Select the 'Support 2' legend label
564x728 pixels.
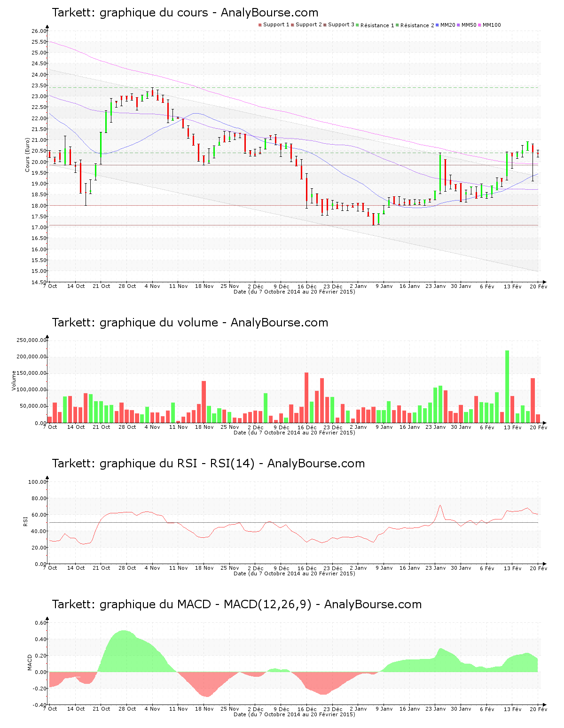click(x=309, y=25)
